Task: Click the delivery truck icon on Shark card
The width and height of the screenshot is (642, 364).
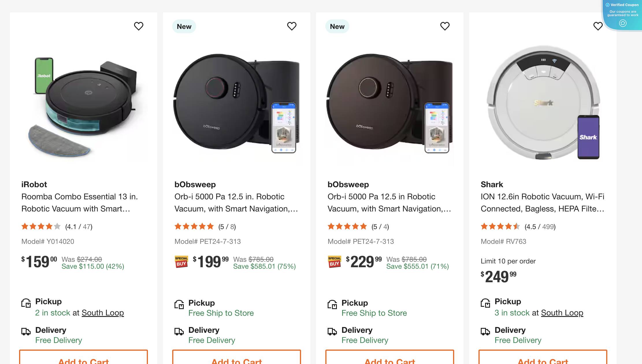Action: 486,332
